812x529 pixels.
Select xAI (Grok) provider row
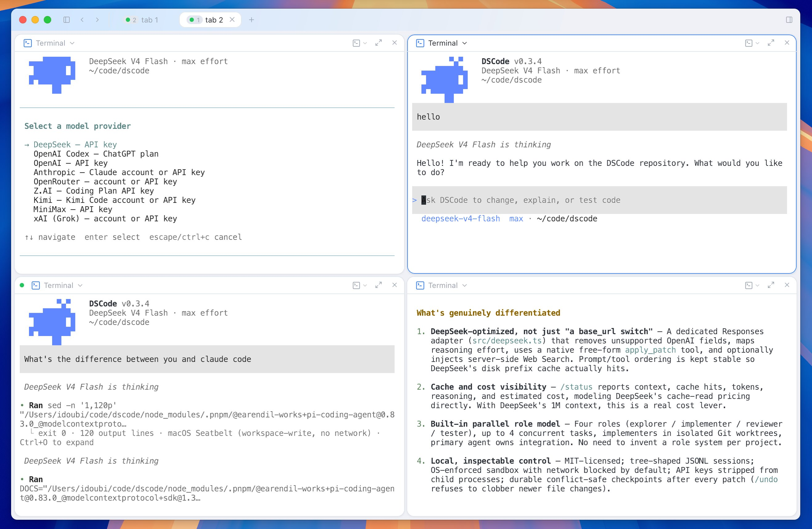coord(105,219)
